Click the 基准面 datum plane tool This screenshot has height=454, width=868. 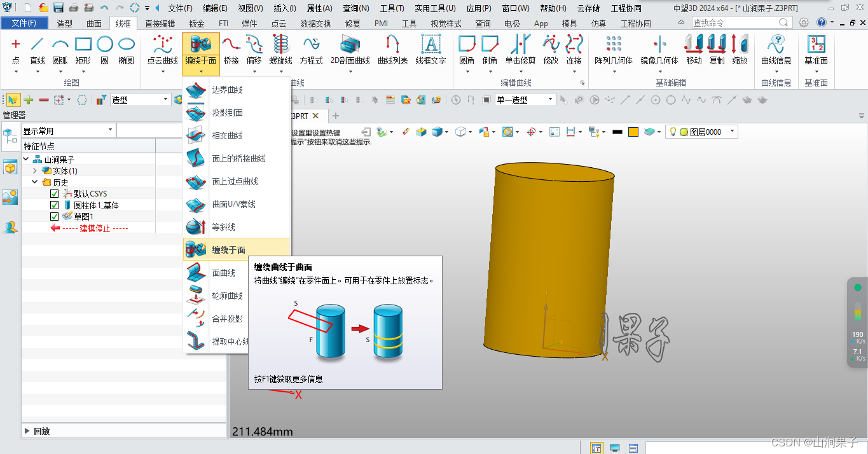tap(816, 50)
